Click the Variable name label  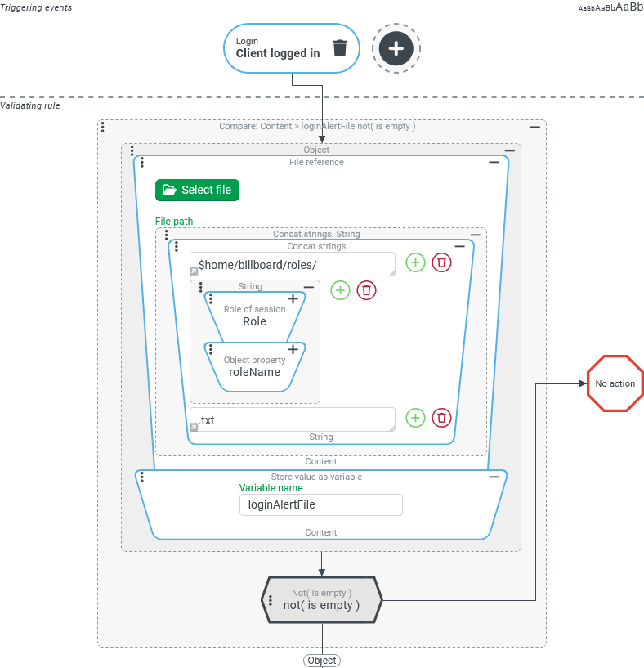[271, 488]
